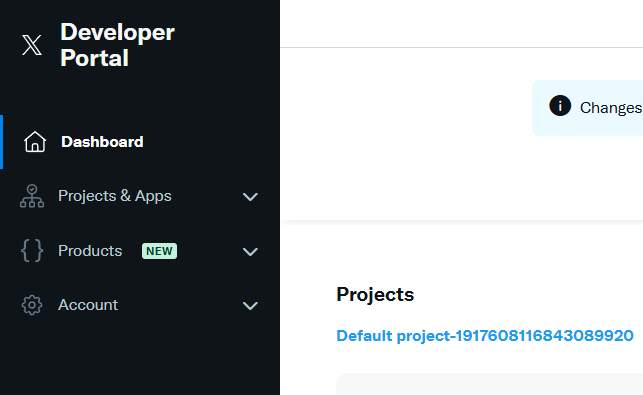The height and width of the screenshot is (395, 643).
Task: Click the blue active indicator beside Dashboard
Action: (x=2, y=142)
